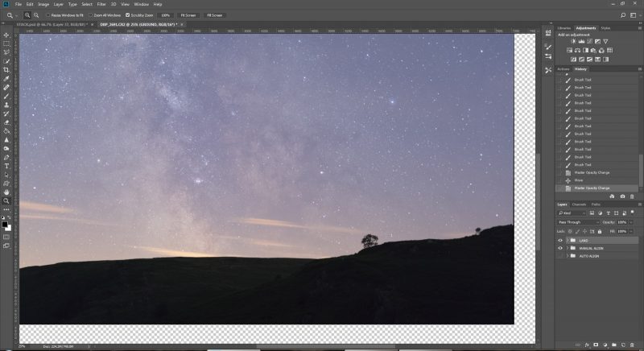Screen dimensions: 644x351
Task: Select the Lasso tool
Action: 6,52
